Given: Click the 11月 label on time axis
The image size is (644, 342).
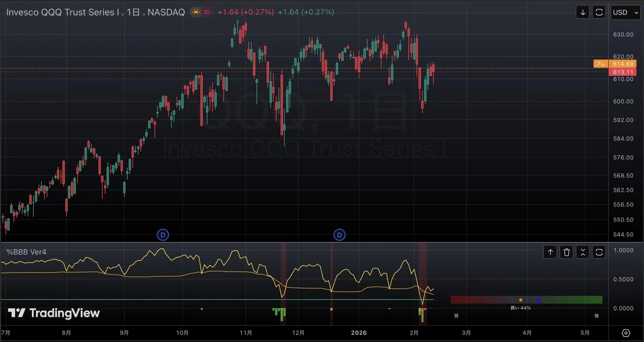Looking at the screenshot, I should click(246, 333).
